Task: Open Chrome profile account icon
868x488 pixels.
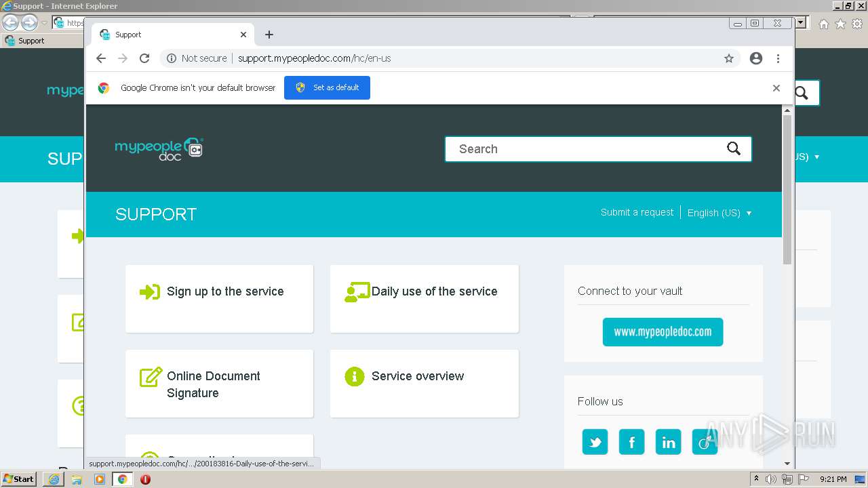Action: pos(756,58)
